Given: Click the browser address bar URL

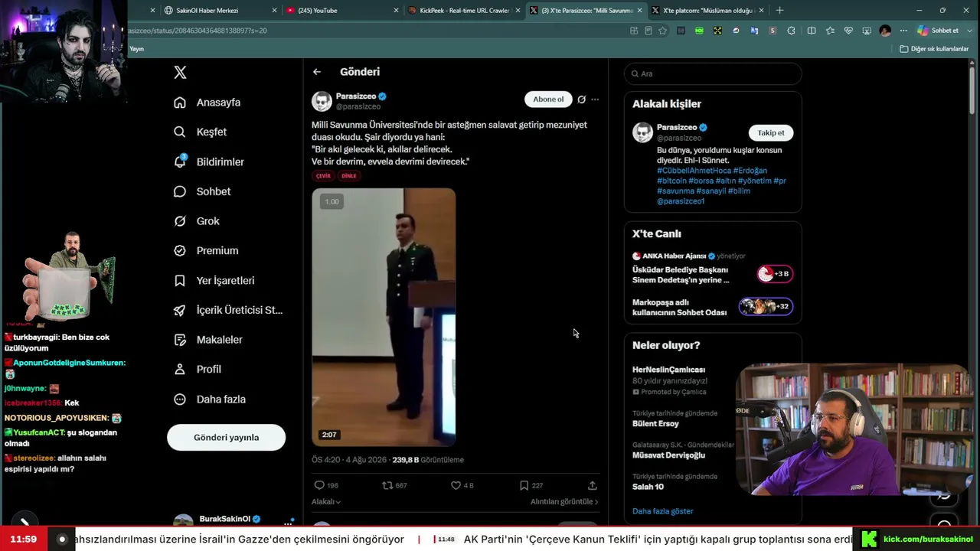Looking at the screenshot, I should coord(198,31).
